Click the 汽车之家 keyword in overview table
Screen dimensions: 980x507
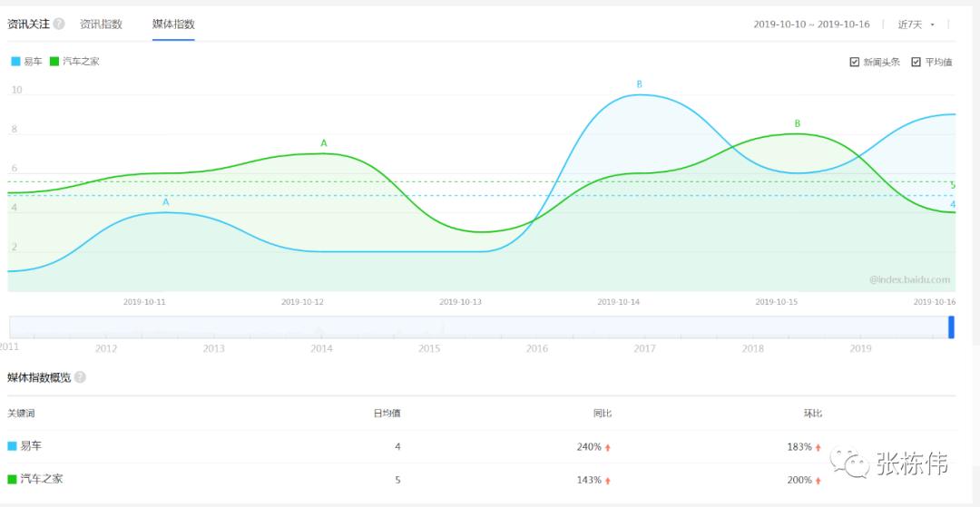42,479
